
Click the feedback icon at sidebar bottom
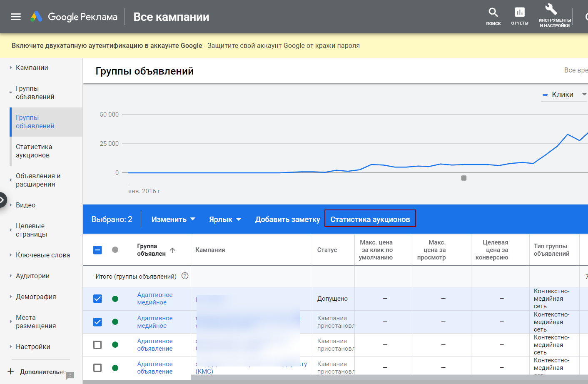click(x=70, y=375)
